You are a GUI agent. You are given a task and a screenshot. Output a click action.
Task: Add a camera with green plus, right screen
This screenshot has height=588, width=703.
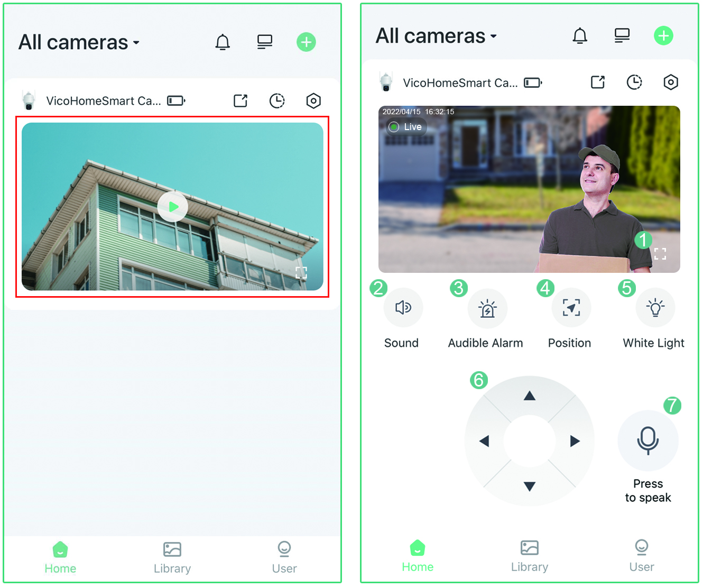click(x=663, y=35)
